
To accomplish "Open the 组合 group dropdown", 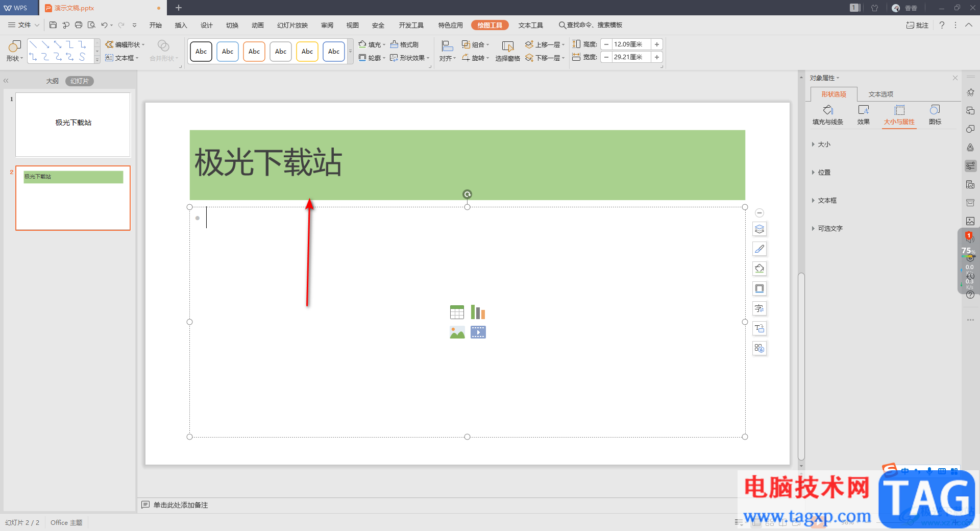I will [475, 44].
